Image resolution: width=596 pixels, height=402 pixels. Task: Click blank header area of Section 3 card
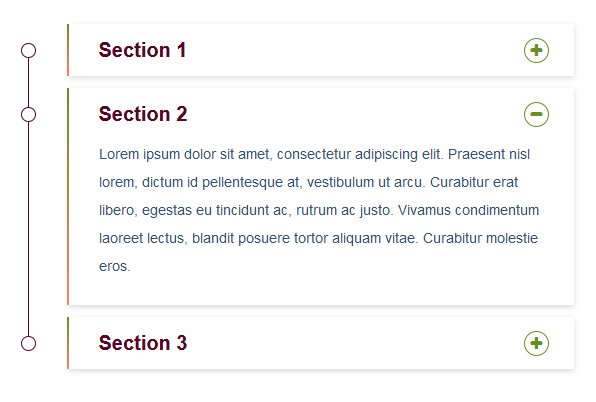click(x=353, y=343)
